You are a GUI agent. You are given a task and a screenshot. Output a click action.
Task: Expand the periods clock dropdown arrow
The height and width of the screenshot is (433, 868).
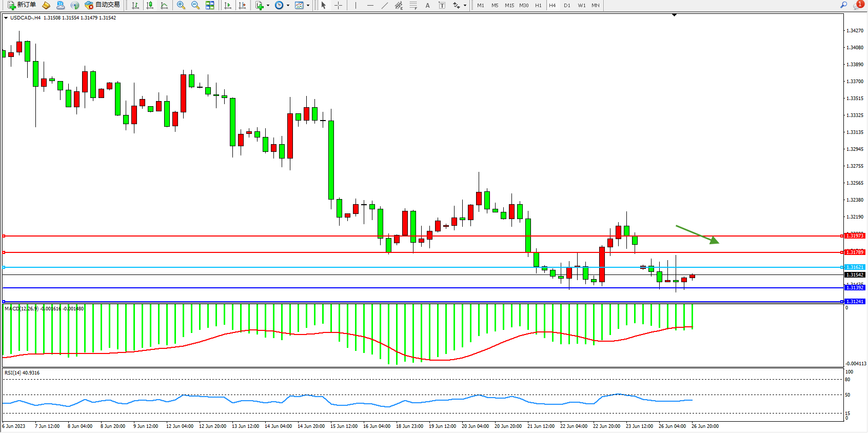coord(288,6)
